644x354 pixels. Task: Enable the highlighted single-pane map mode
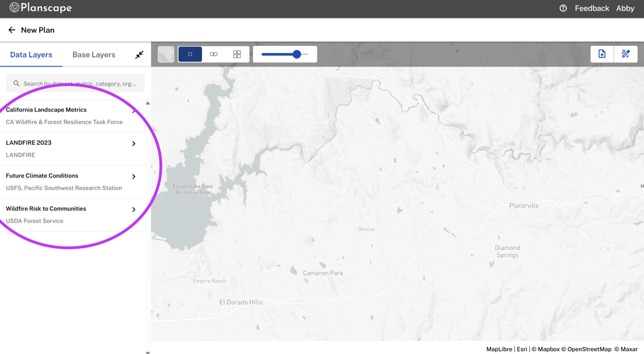[190, 53]
